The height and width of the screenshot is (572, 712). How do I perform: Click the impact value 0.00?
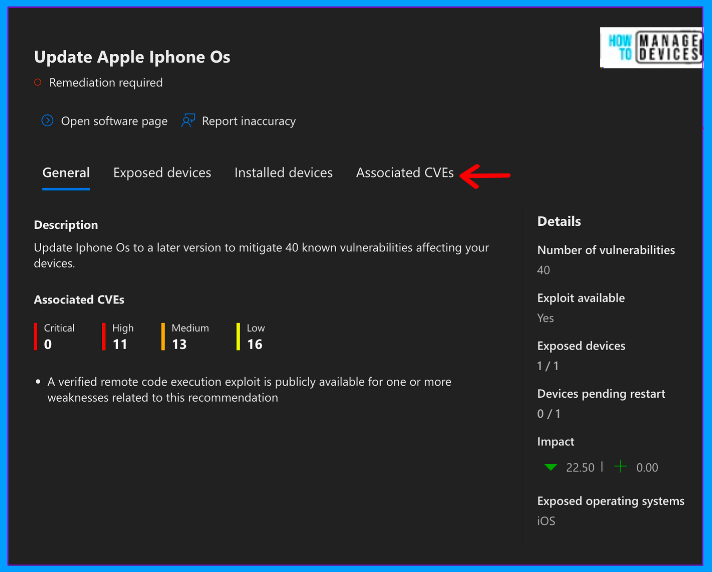point(647,468)
